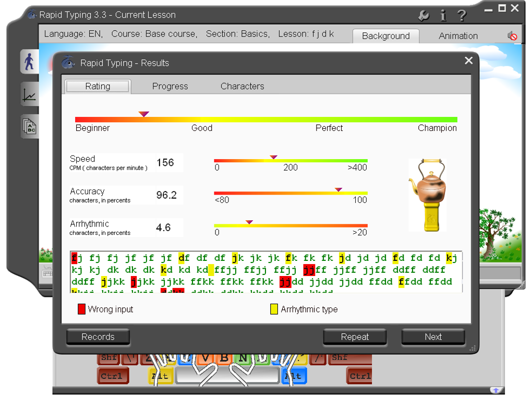Click the Rapid Typing 3.3 main window logo
Screen dimensions: 532x407
click(32, 14)
